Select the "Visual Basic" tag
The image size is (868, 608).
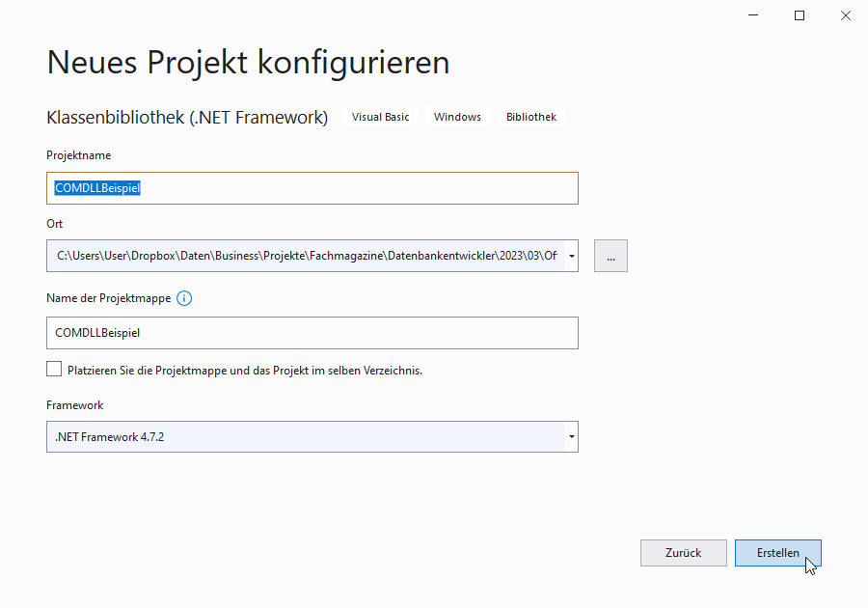pos(381,116)
